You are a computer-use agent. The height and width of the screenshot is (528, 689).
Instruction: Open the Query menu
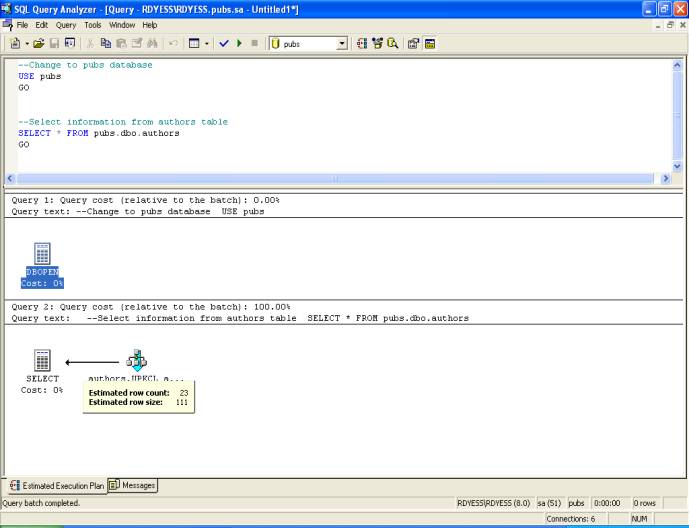coord(66,25)
